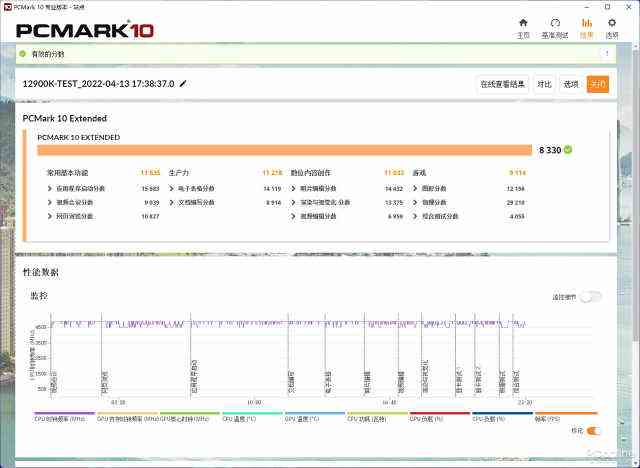Click the view results online button
The width and height of the screenshot is (640, 468).
[x=502, y=84]
